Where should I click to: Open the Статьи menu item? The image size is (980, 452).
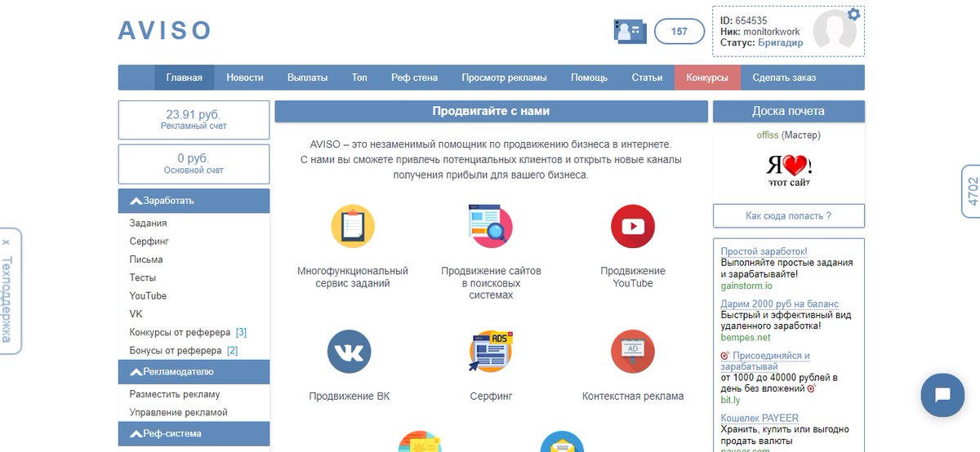pos(647,78)
